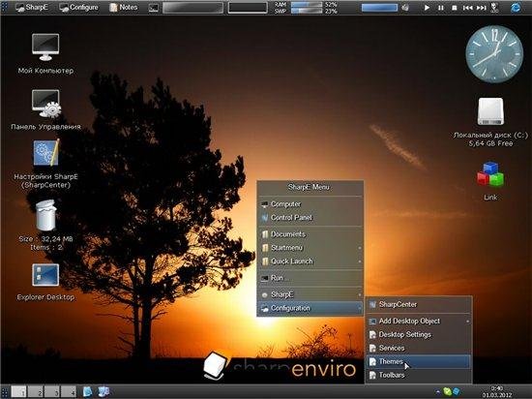Image resolution: width=532 pixels, height=399 pixels.
Task: Open the Internet Explorer icon in top bar
Action: (516, 8)
